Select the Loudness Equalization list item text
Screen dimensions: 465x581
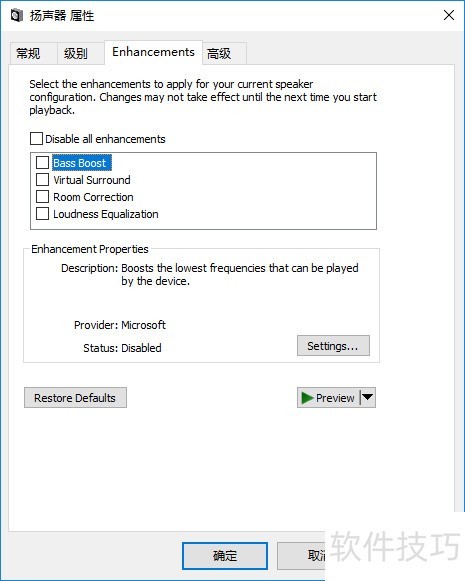(106, 214)
